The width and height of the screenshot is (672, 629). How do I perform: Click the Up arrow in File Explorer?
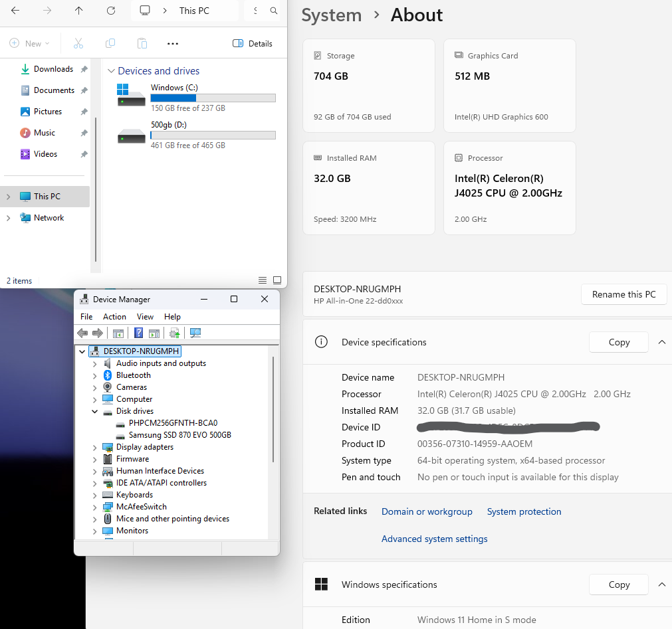coord(79,11)
